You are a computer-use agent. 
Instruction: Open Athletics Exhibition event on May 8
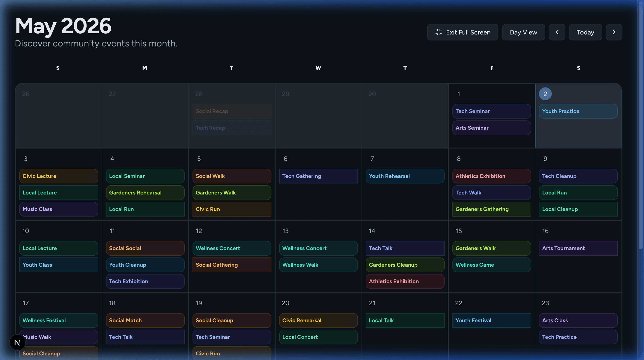491,176
